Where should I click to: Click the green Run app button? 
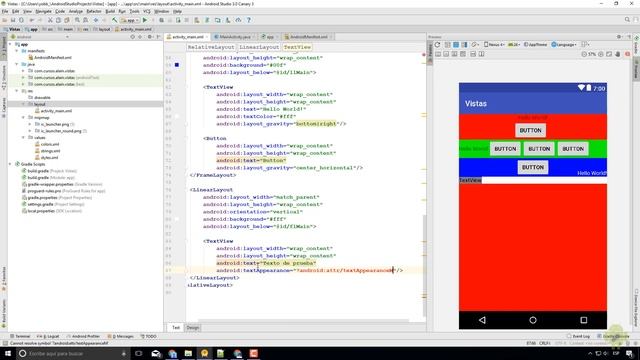pyautogui.click(x=145, y=20)
